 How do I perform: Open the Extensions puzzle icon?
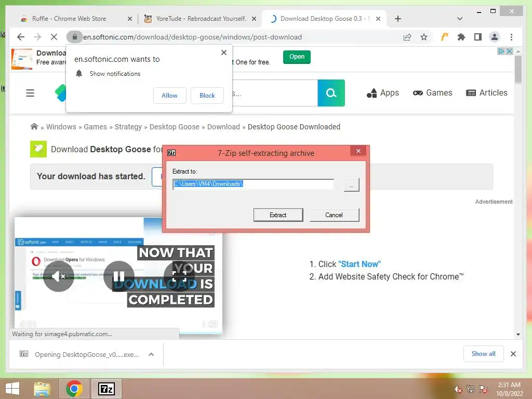click(461, 37)
